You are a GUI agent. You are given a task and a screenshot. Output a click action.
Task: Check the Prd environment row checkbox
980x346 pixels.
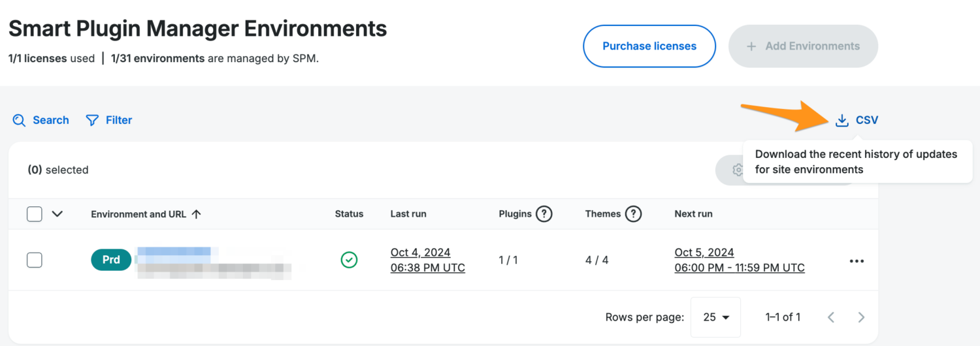click(x=35, y=260)
